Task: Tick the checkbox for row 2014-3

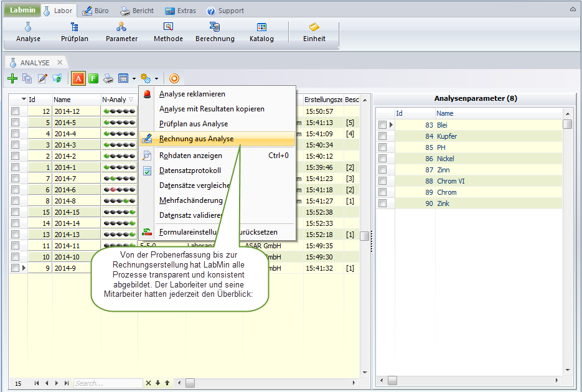Action: click(x=15, y=144)
